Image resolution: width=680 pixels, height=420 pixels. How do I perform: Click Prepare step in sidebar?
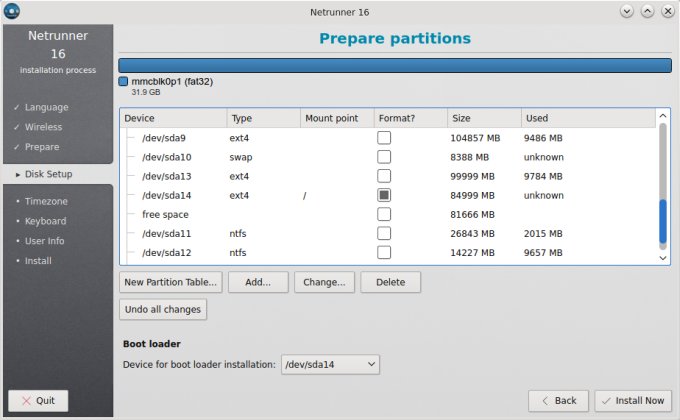42,147
